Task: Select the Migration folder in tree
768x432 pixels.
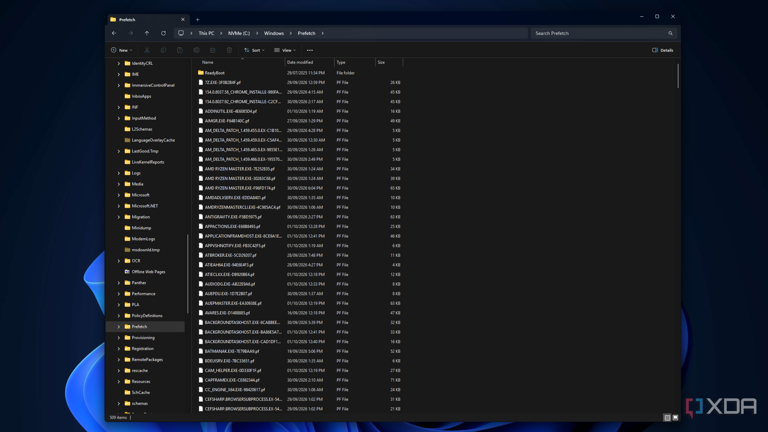Action: pos(141,217)
